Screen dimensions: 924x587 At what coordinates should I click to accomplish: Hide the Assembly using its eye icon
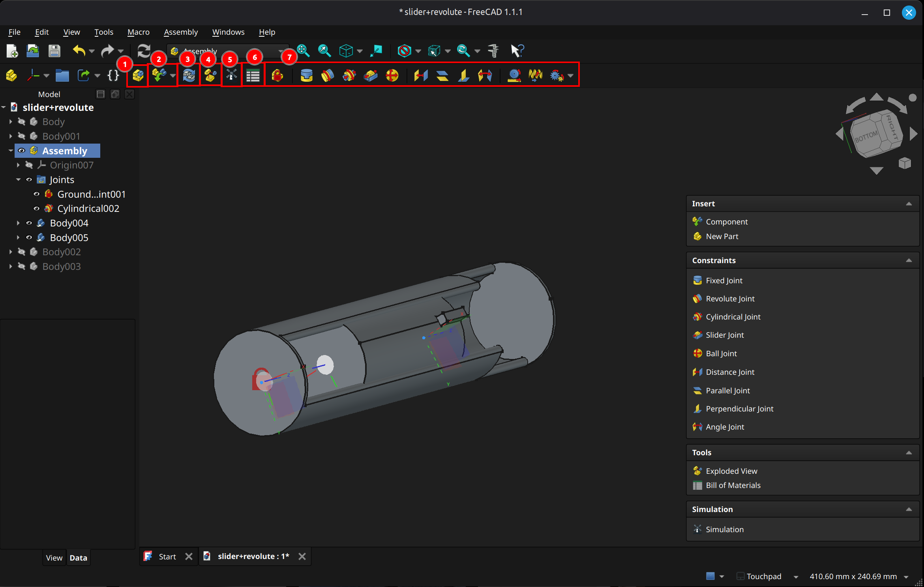(22, 151)
